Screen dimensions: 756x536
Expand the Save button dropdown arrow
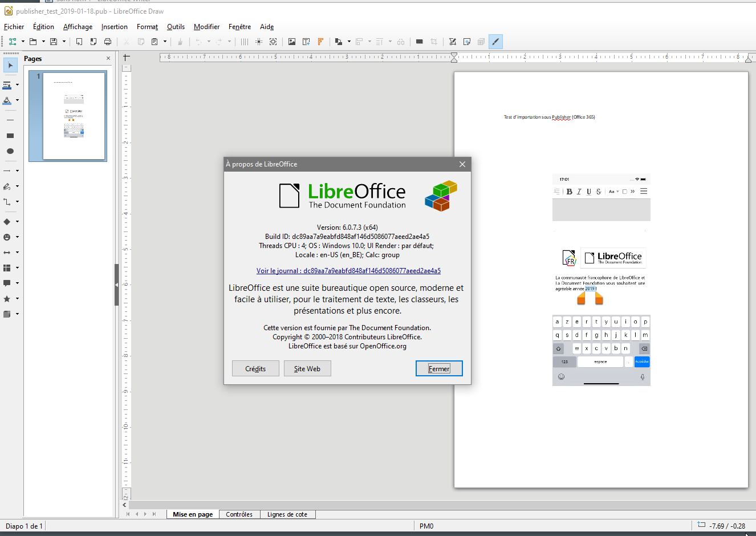click(64, 42)
